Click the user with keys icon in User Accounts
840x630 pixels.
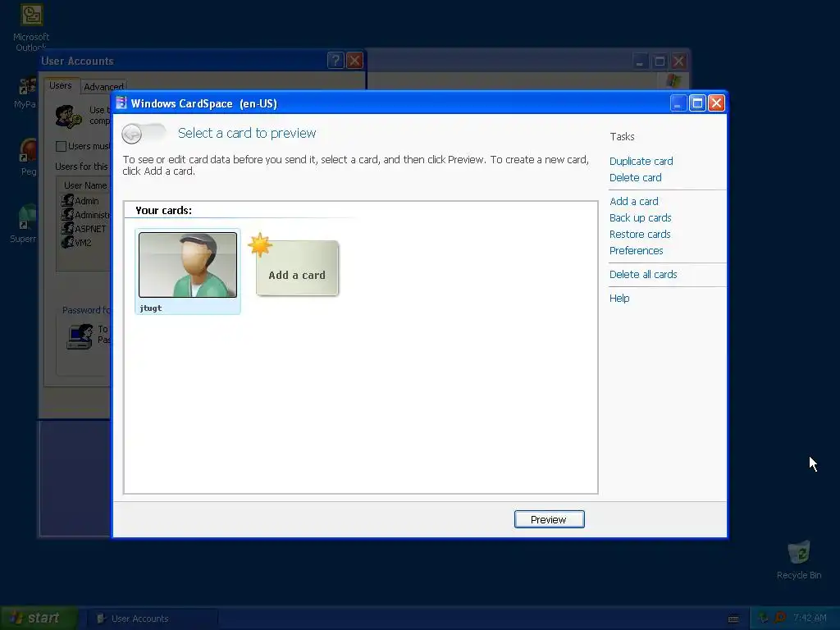pyautogui.click(x=68, y=116)
